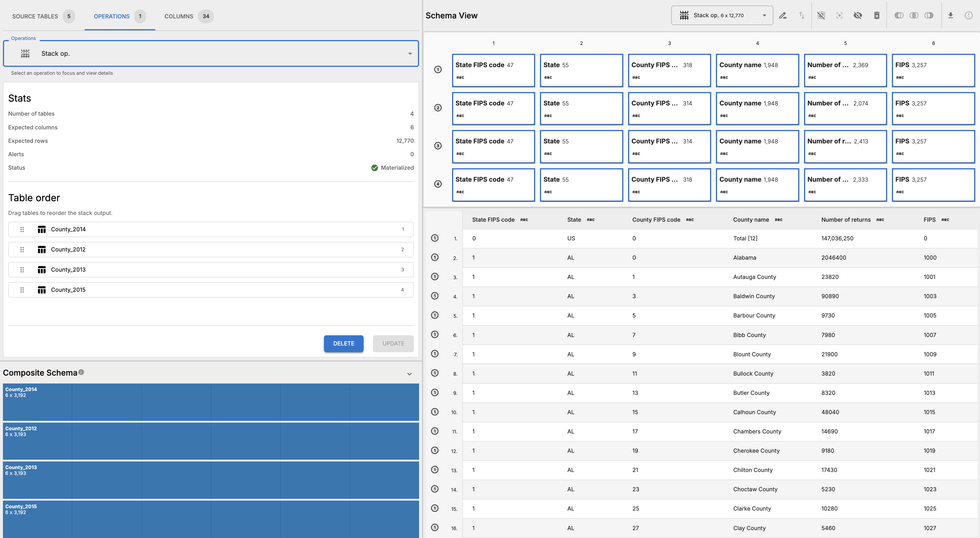Click the download icon in Schema View
The height and width of the screenshot is (538, 980).
coord(950,15)
